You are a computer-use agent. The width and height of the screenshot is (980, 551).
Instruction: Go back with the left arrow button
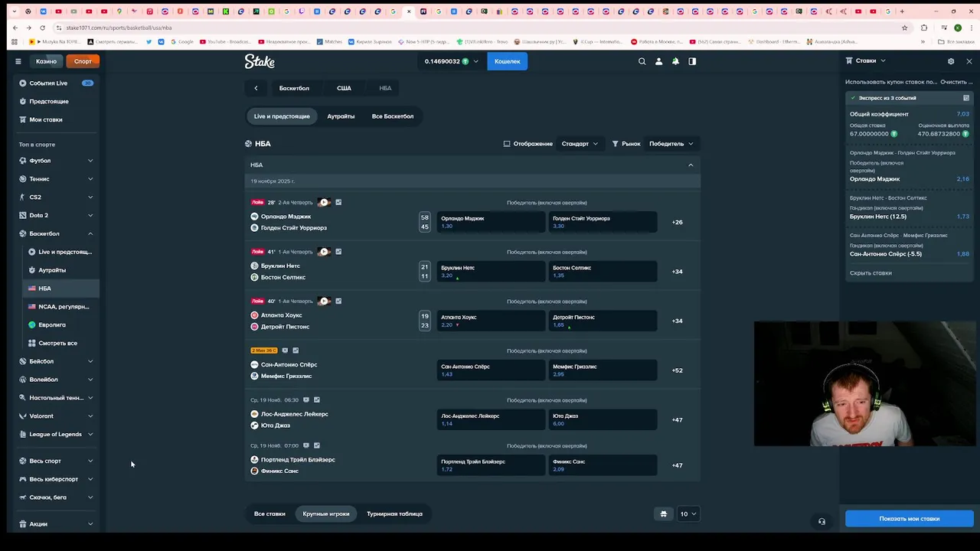pos(256,88)
